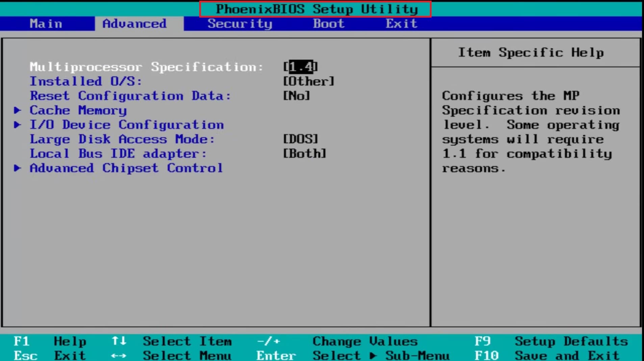Screen dimensions: 644x361
Task: Stay on the Advanced tab
Action: (134, 24)
